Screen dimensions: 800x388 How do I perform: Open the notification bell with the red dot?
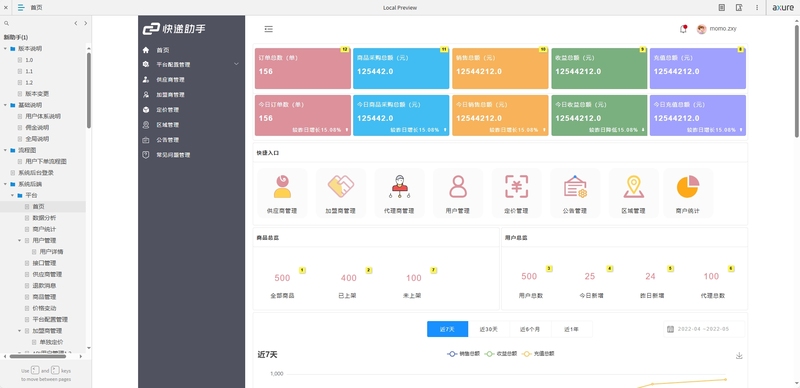(683, 29)
